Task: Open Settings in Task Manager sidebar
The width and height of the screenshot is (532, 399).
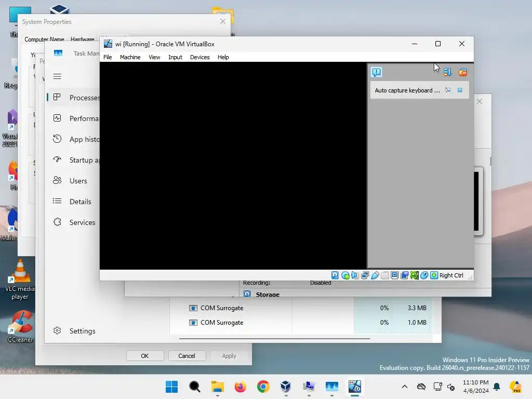Action: click(x=74, y=331)
